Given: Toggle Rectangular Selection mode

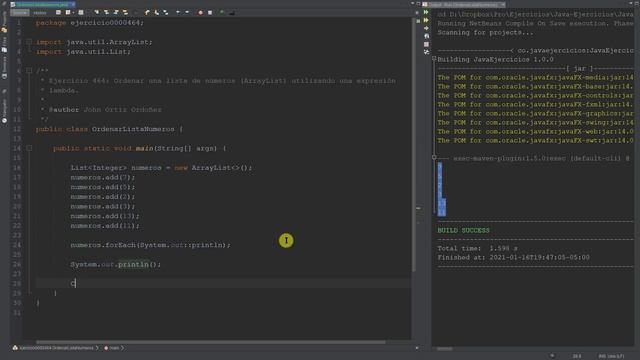Looking at the screenshot, I should tap(136, 13).
